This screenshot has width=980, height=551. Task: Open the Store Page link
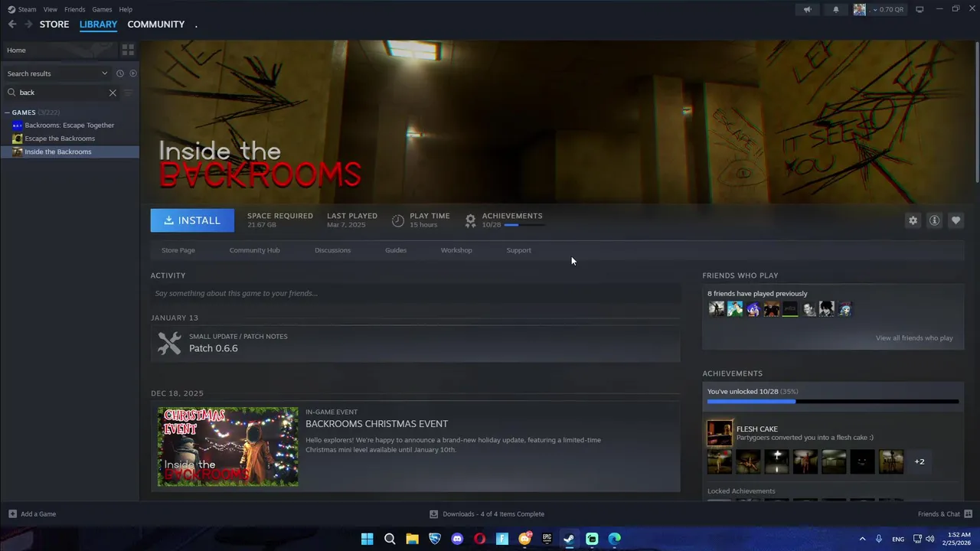(x=178, y=250)
